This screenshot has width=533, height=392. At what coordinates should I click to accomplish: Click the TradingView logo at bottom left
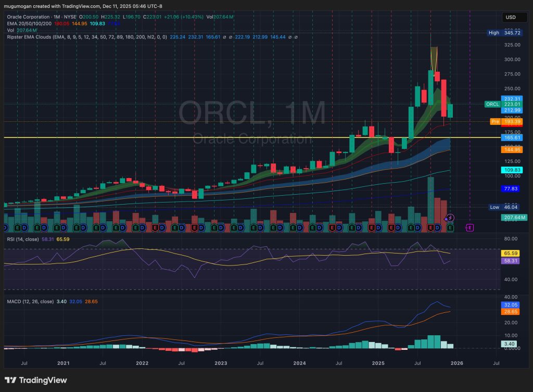[x=36, y=381]
